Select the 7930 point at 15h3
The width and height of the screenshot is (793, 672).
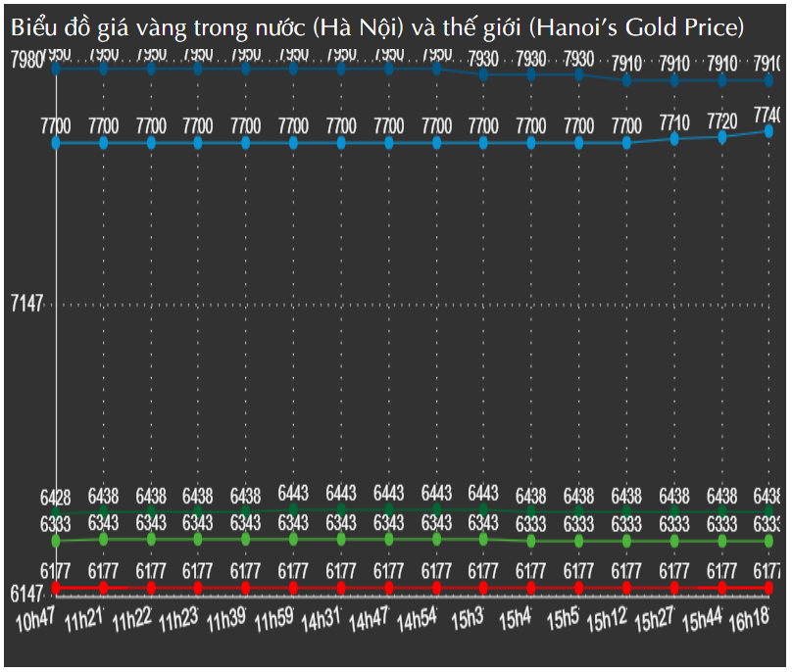click(484, 74)
